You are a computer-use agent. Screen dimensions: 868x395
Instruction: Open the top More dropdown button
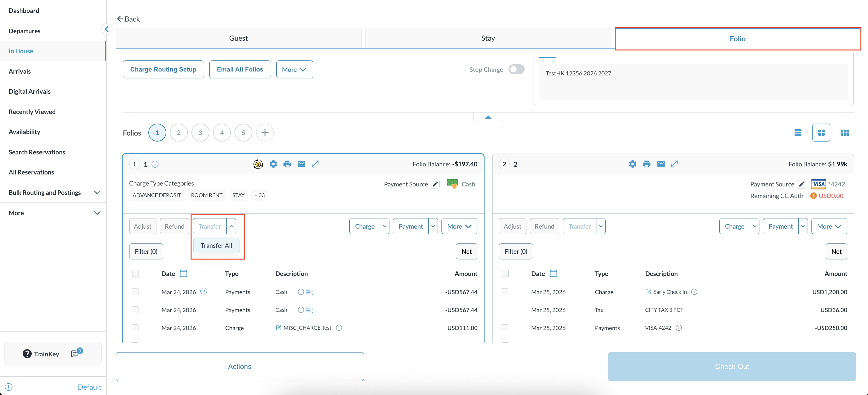294,69
